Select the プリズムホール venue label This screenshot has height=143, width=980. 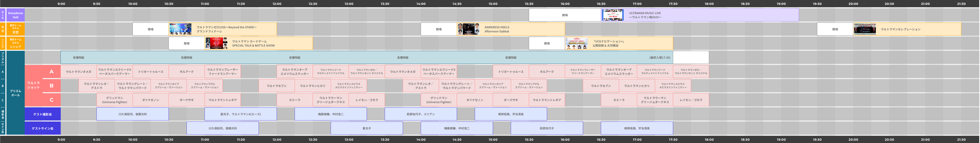(16, 93)
